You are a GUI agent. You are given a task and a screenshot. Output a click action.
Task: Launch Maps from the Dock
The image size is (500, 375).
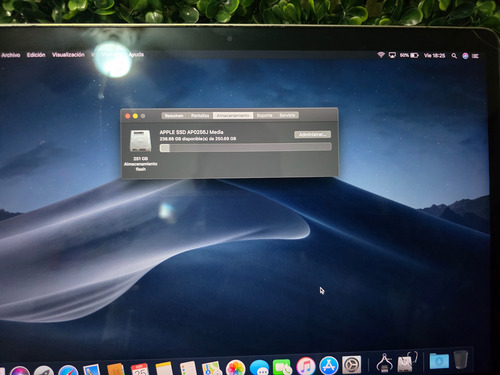[x=212, y=368]
